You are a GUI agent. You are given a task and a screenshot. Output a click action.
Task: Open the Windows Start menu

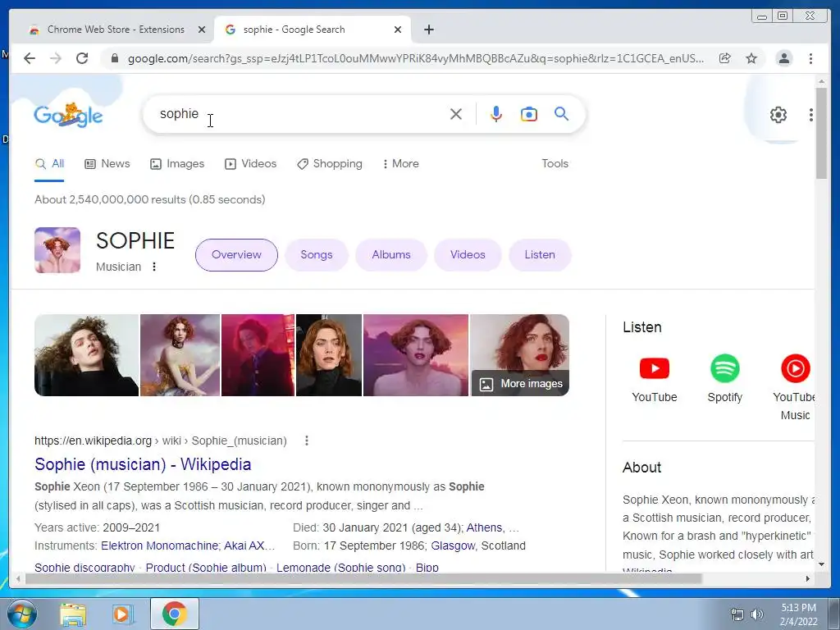21,614
